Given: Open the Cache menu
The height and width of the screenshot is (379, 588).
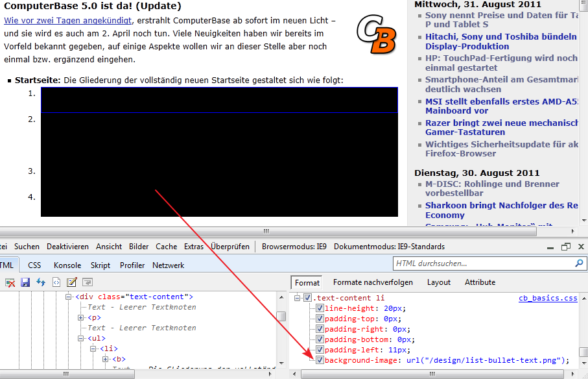Looking at the screenshot, I should pos(167,247).
